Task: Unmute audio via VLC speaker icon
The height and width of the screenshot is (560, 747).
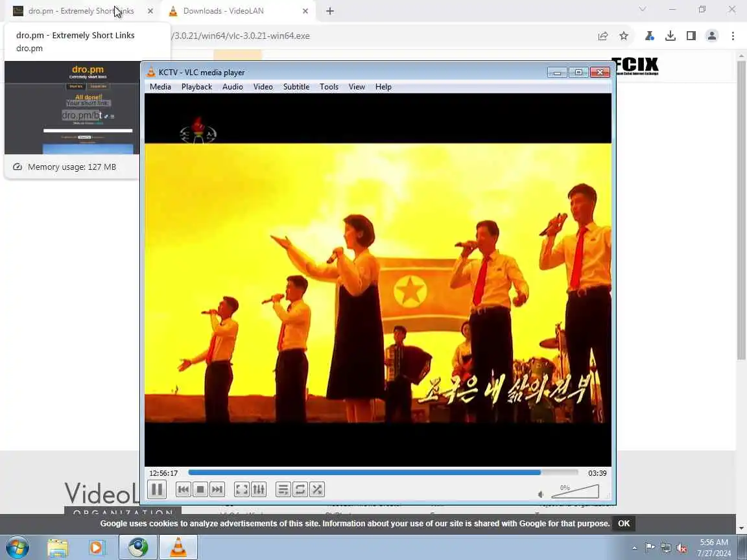Action: [541, 495]
